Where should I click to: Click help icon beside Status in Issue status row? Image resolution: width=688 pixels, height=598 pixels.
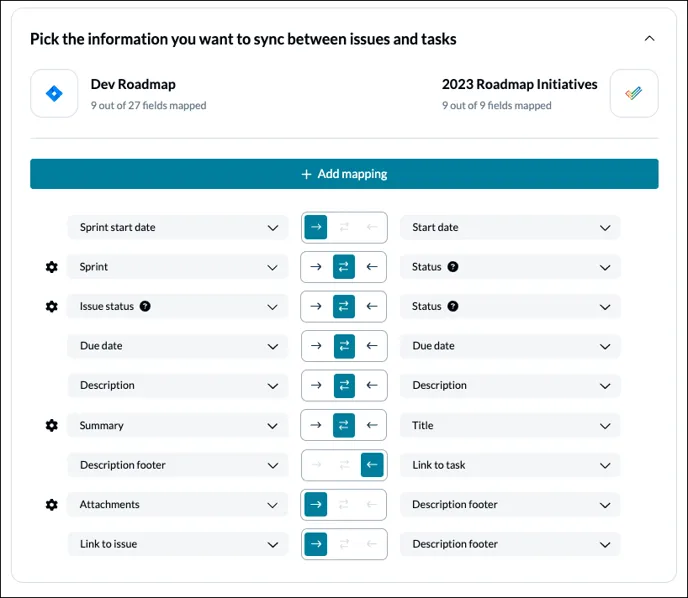453,306
